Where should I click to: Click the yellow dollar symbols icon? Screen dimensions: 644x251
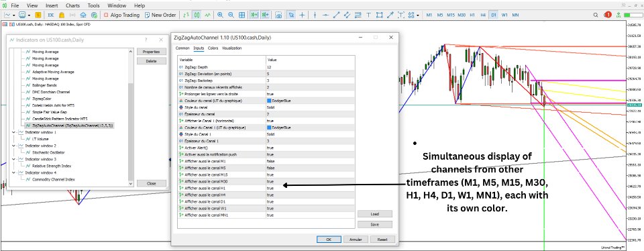pos(38,15)
